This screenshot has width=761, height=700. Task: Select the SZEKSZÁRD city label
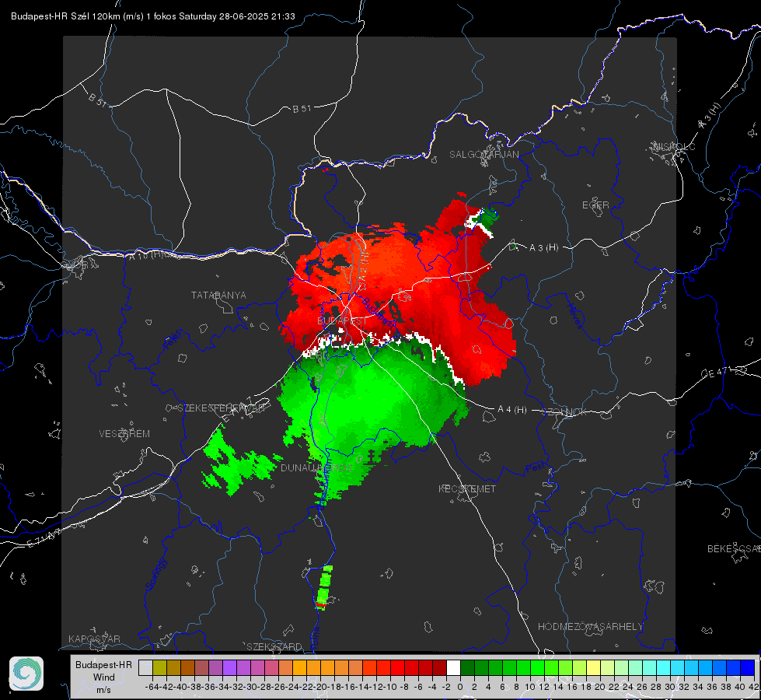click(x=274, y=646)
